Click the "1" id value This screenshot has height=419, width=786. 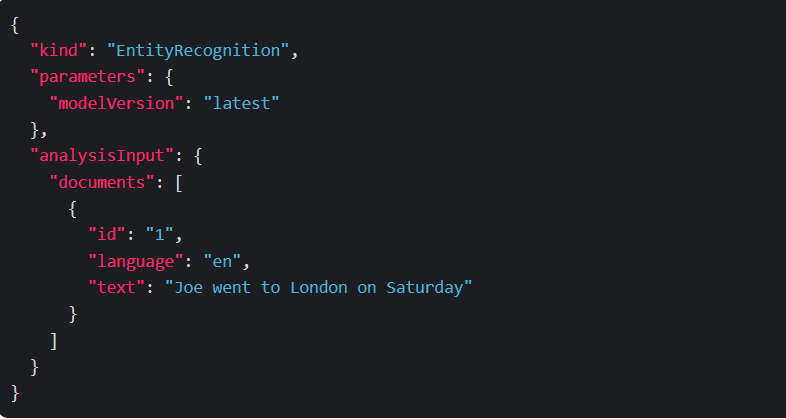(x=160, y=235)
